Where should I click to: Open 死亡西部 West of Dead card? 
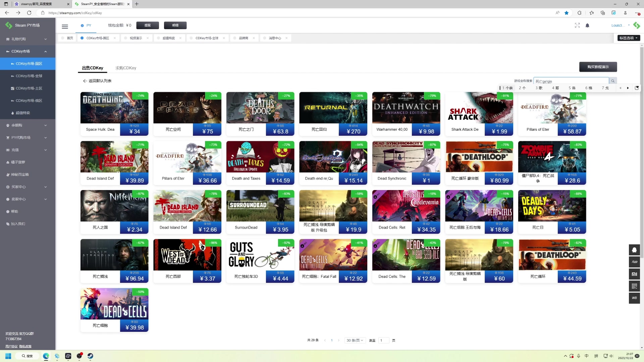[x=187, y=261]
